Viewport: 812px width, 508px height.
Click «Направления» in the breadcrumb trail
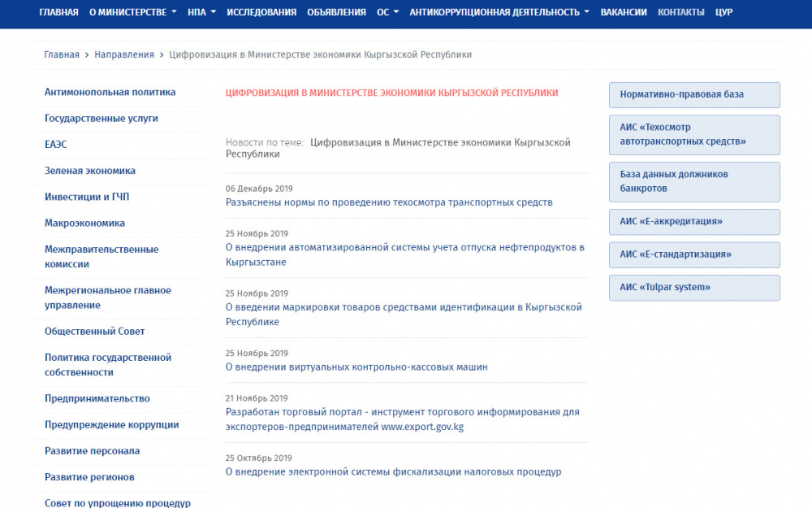(124, 54)
